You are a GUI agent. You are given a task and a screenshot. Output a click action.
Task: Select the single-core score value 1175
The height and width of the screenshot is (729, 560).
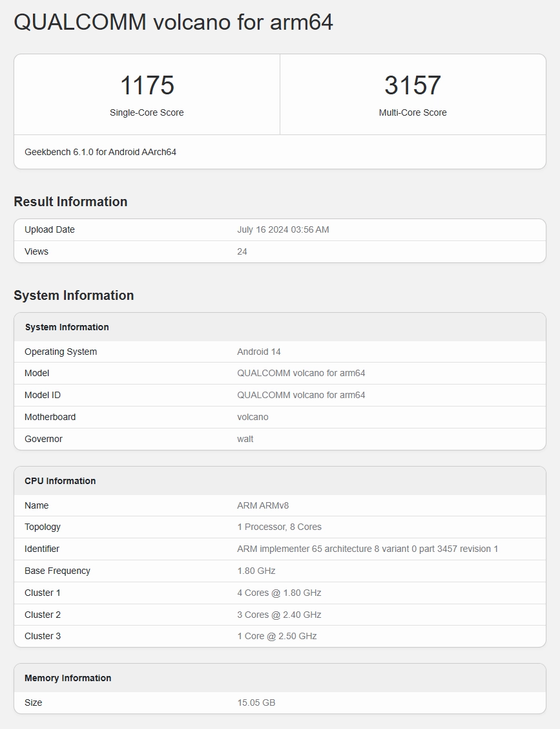pos(147,85)
